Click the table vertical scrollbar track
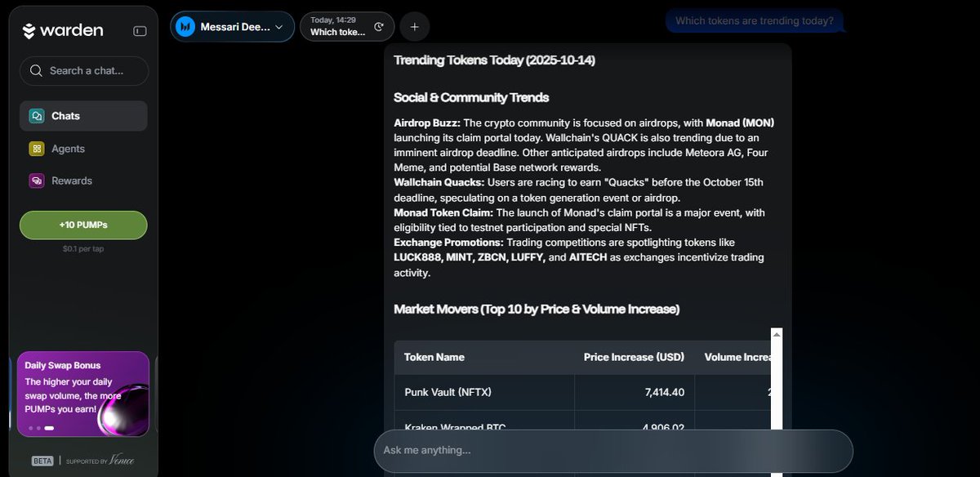Viewport: 980px width, 477px height. pyautogui.click(x=777, y=384)
